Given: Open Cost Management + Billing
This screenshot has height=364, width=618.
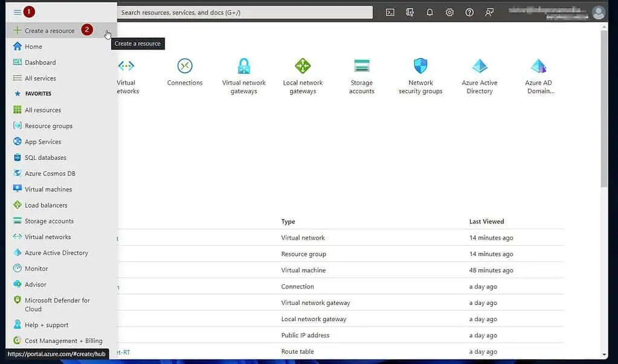Looking at the screenshot, I should coord(63,341).
